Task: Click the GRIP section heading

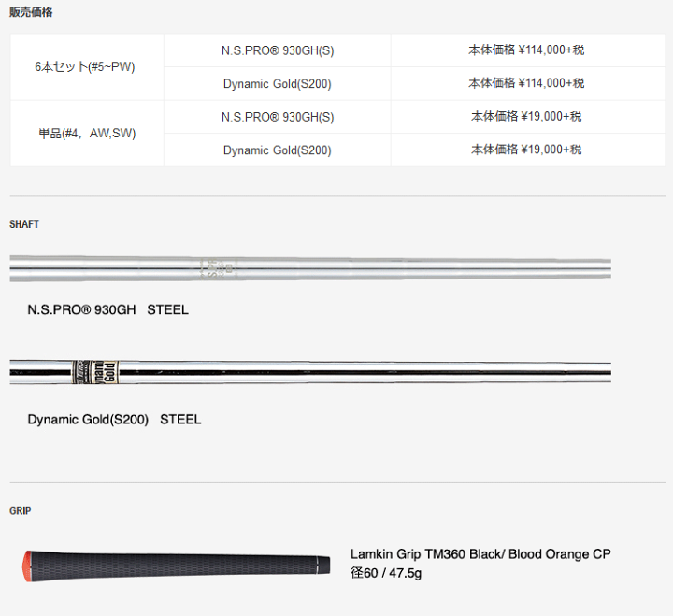Action: click(x=21, y=510)
